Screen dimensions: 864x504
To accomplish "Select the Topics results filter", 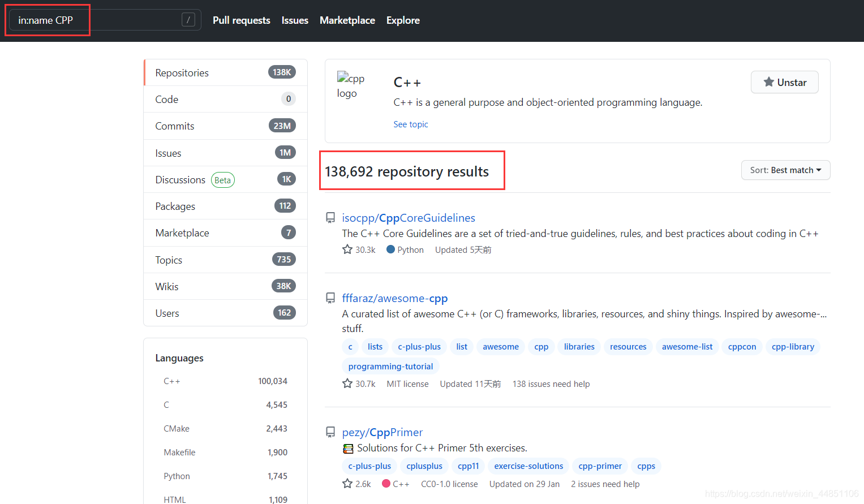I will tap(226, 260).
